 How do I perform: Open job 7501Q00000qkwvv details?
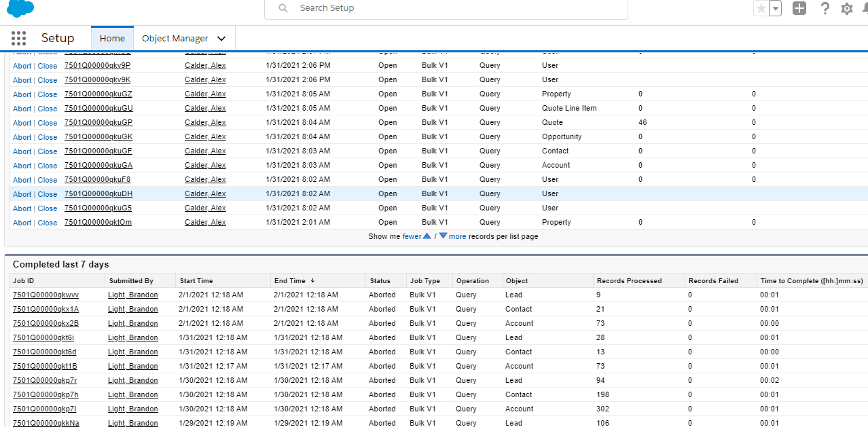(x=45, y=295)
